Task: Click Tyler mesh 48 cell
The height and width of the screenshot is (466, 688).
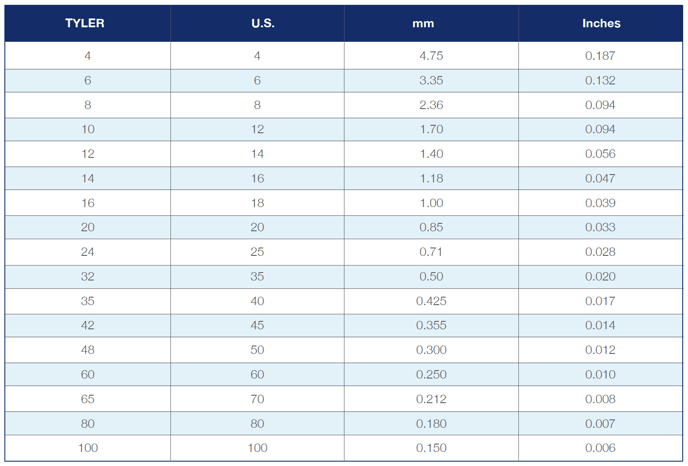Action: point(88,350)
